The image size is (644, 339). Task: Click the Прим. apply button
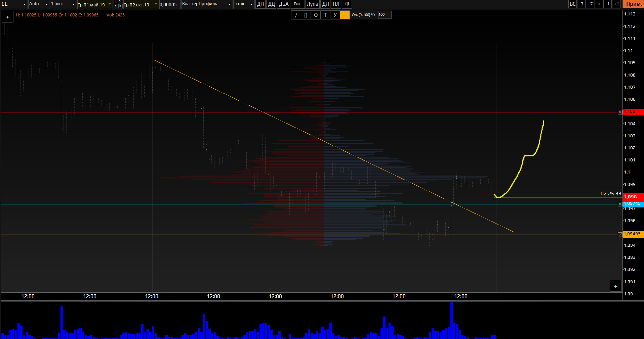[634, 4]
